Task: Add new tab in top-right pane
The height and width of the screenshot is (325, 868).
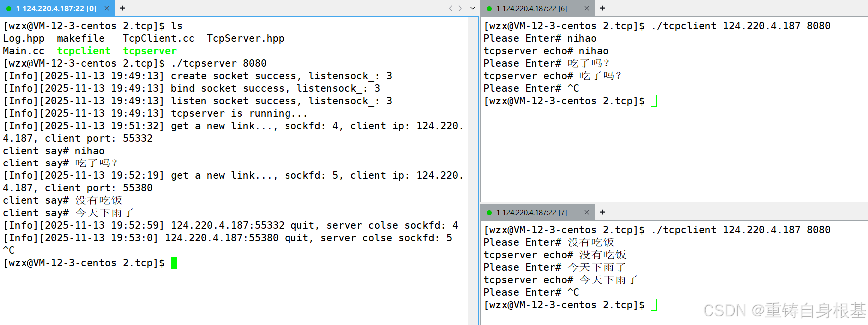Action: 602,8
